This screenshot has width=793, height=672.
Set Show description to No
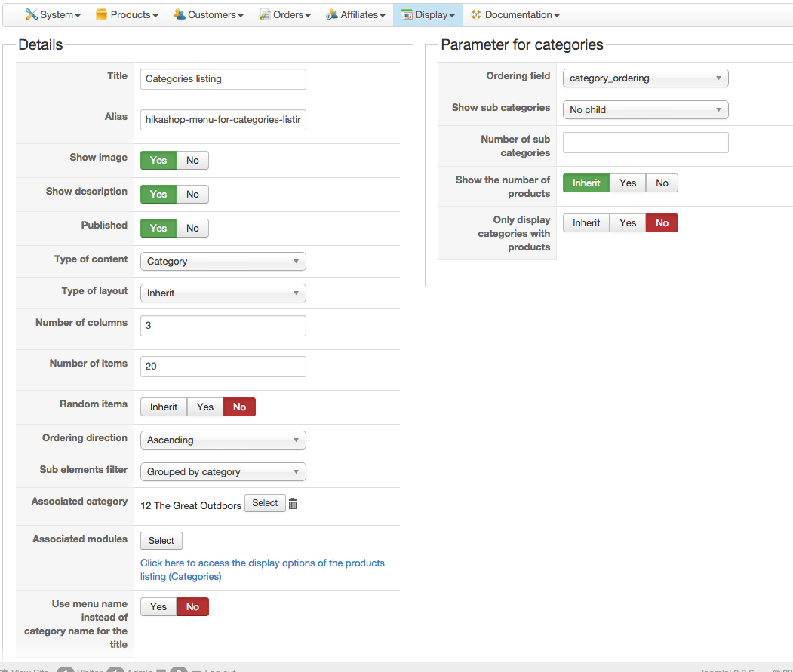pyautogui.click(x=192, y=194)
